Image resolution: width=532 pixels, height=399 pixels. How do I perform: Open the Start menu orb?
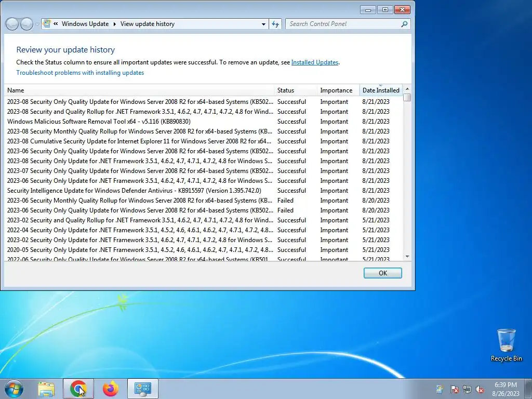14,389
